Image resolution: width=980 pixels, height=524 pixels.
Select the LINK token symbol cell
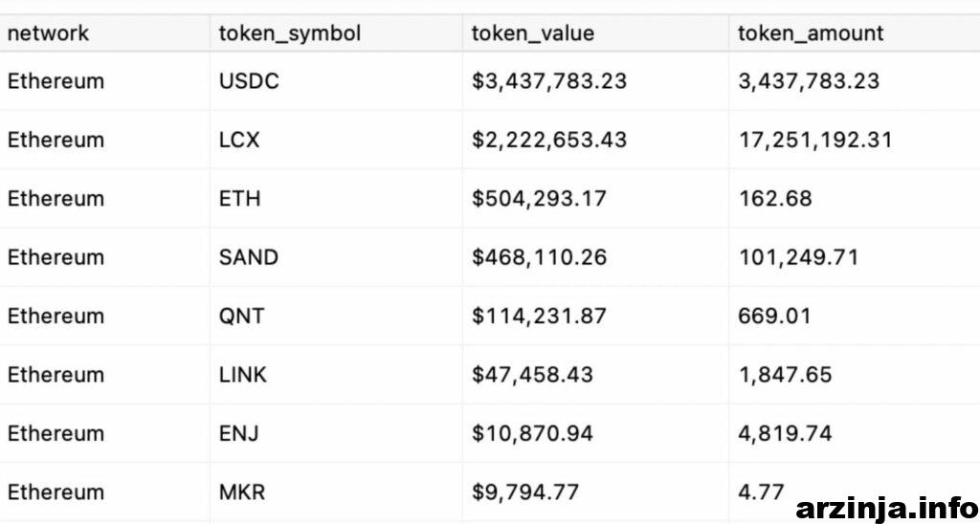336,375
